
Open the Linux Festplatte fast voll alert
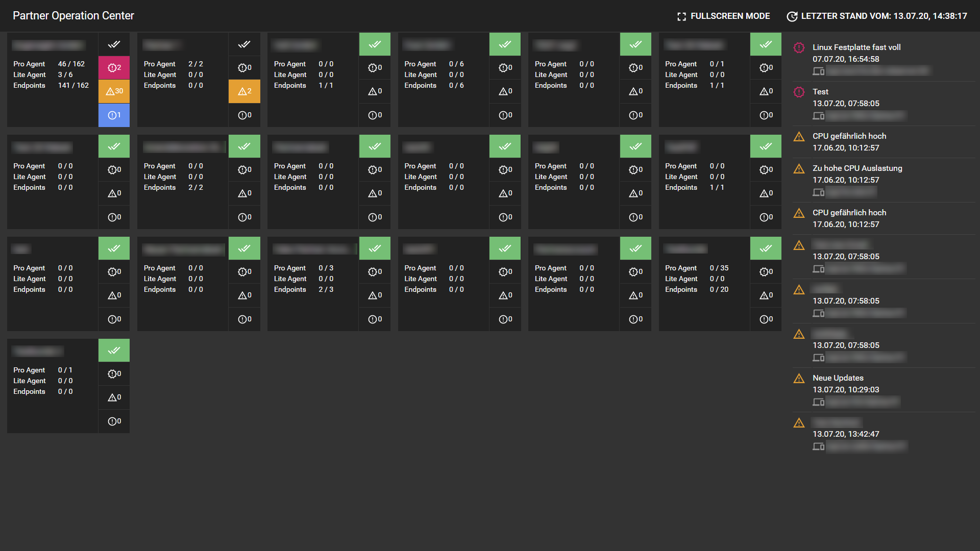pyautogui.click(x=856, y=47)
